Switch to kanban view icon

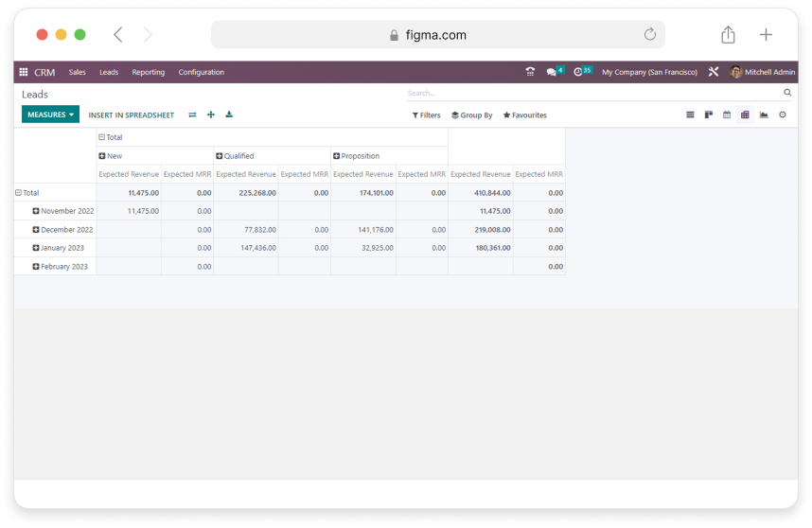[709, 114]
